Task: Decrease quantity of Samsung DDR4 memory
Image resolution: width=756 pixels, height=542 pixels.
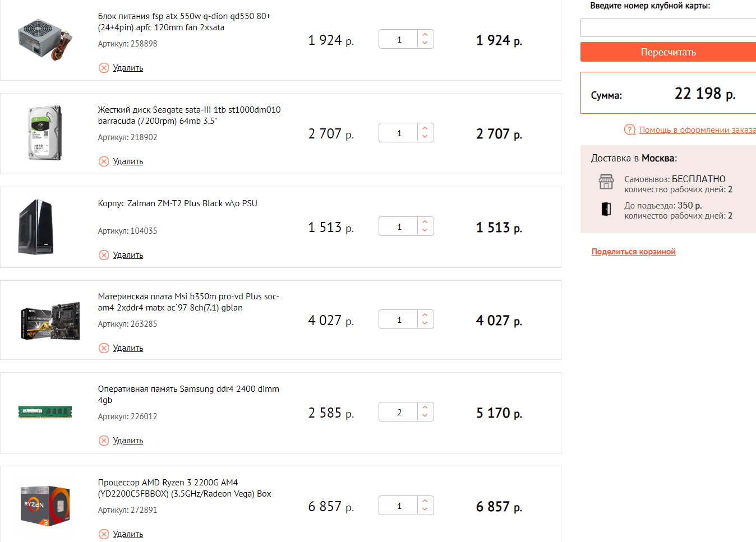Action: pos(425,416)
